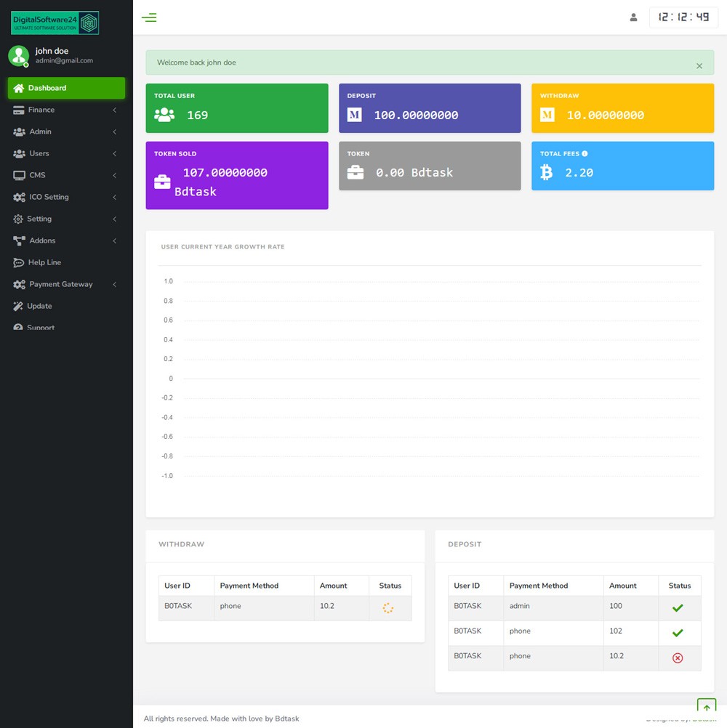
Task: Open the user profile icon in header
Action: (x=633, y=17)
